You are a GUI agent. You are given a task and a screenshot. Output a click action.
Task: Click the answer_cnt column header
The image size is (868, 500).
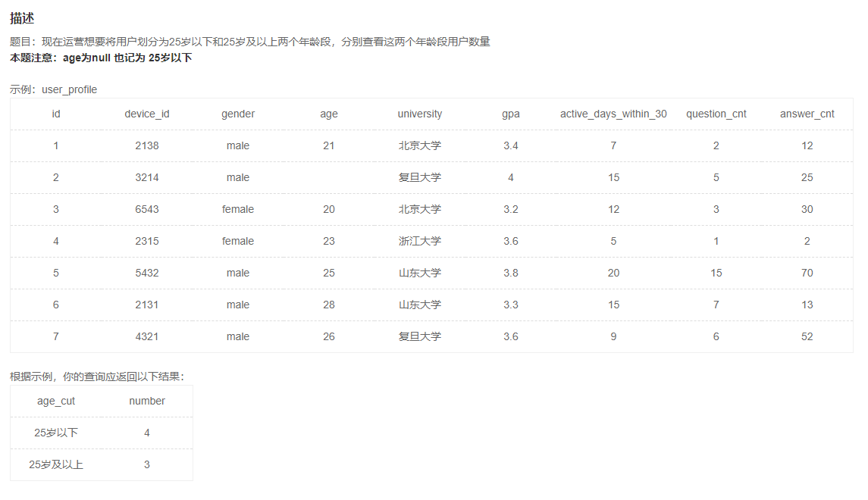[x=807, y=114]
